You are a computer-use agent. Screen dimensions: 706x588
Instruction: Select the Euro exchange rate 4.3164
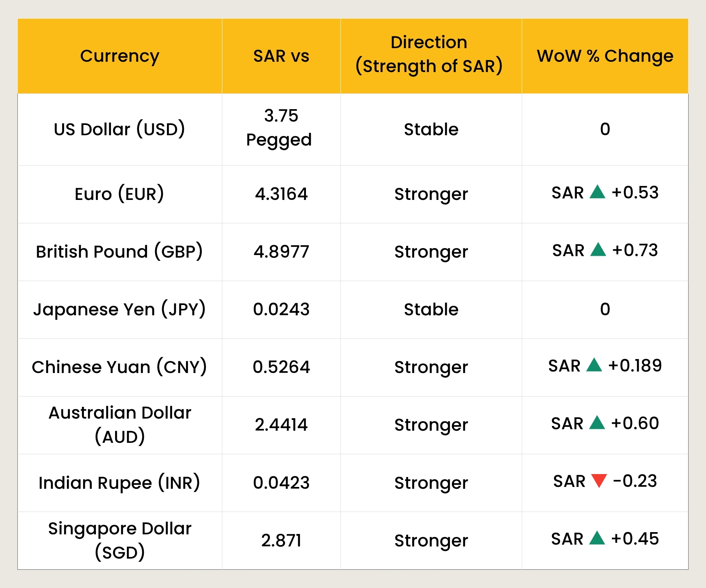pyautogui.click(x=281, y=194)
